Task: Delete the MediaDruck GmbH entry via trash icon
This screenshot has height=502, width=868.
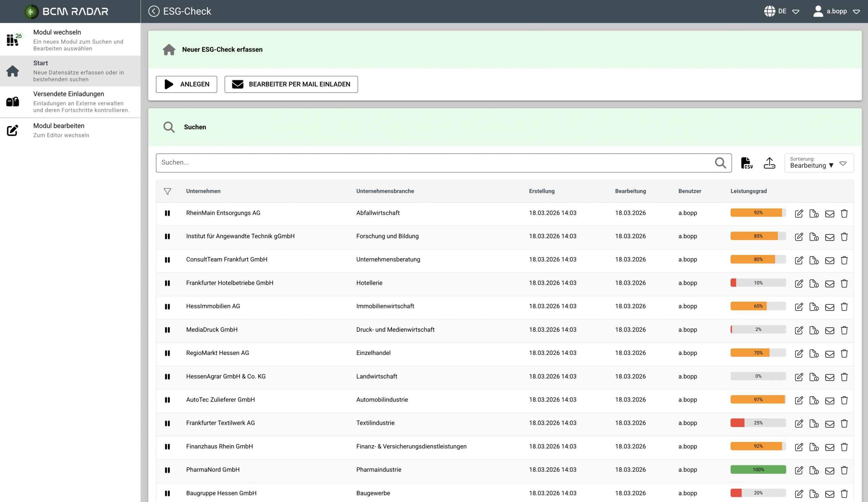Action: (844, 330)
